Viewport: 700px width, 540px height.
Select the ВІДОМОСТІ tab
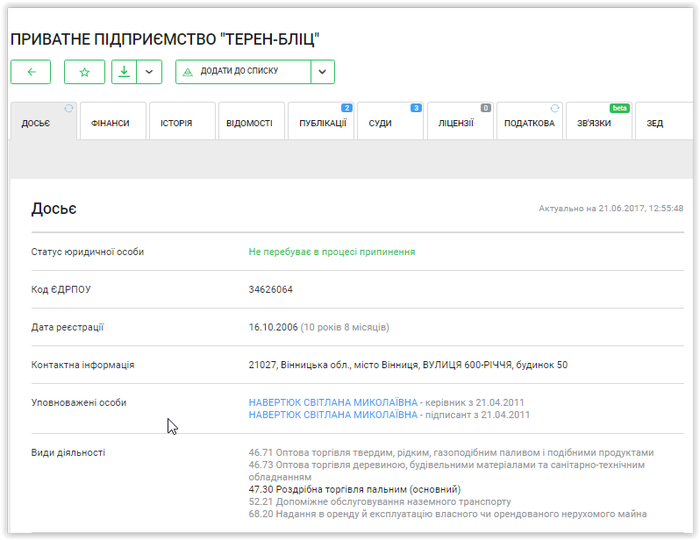(x=252, y=121)
